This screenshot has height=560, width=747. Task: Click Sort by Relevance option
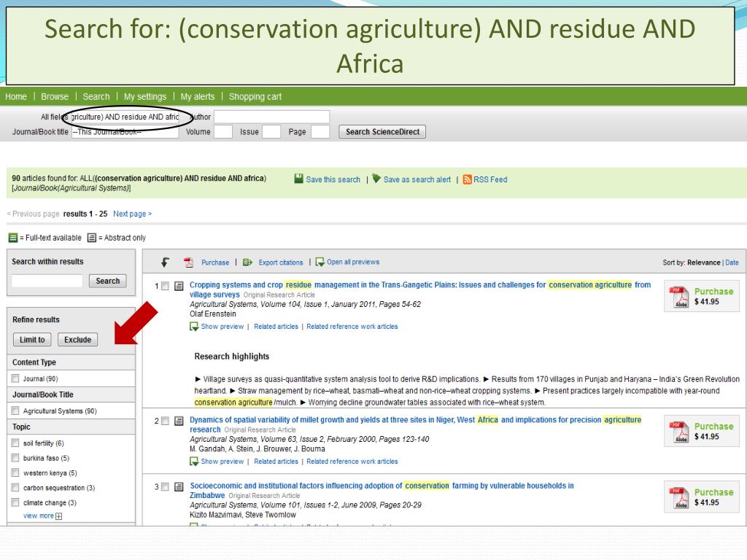click(703, 262)
